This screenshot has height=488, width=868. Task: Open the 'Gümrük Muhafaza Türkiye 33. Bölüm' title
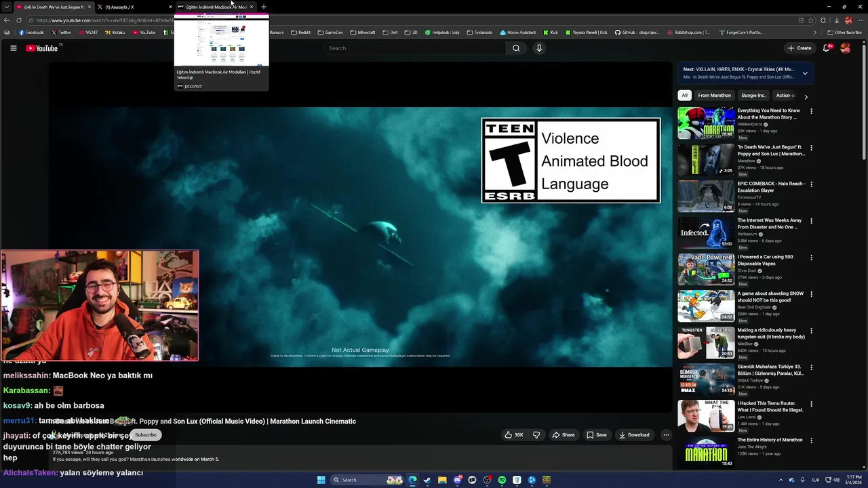[x=771, y=370]
